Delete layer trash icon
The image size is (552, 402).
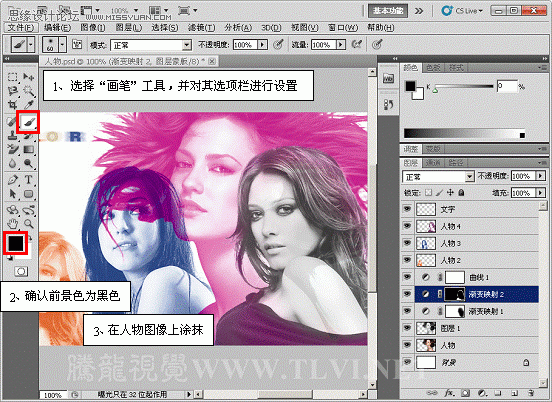[x=531, y=392]
